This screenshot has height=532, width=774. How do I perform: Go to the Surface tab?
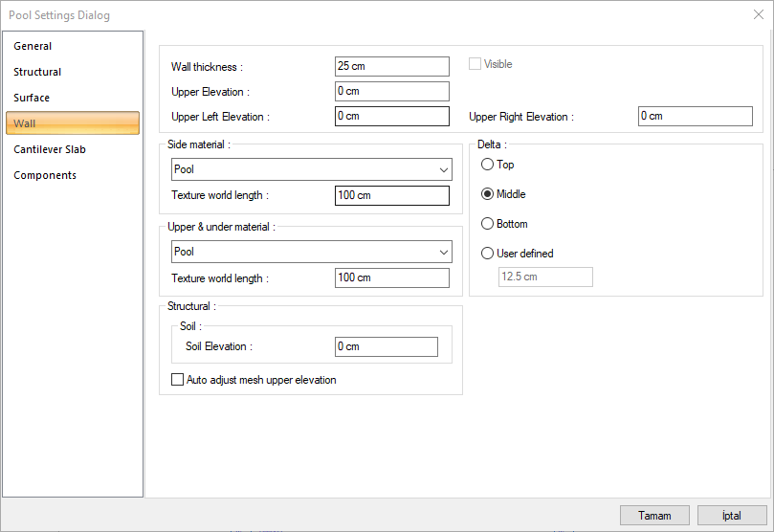(x=32, y=98)
